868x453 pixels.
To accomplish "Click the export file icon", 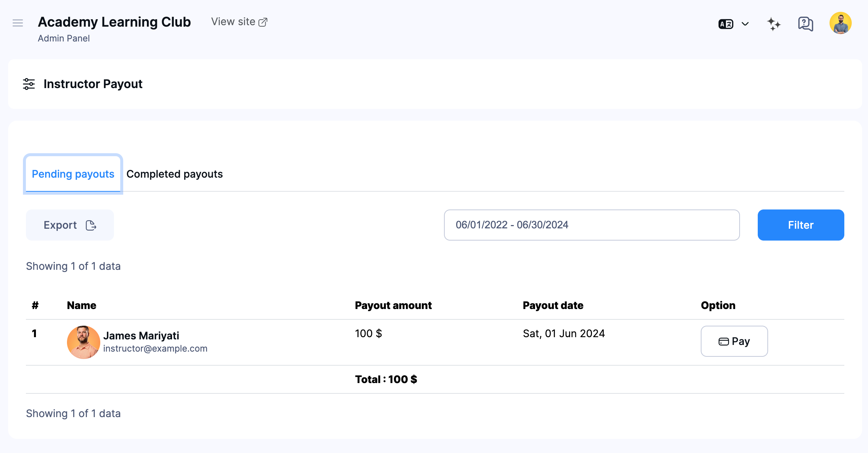I will click(91, 225).
